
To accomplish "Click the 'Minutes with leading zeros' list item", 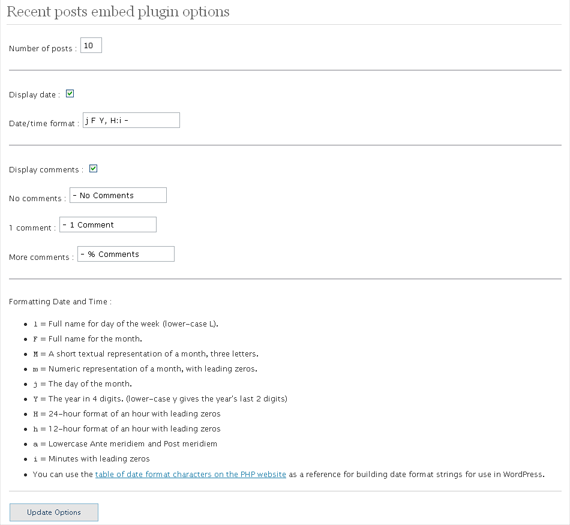I will pyautogui.click(x=91, y=459).
